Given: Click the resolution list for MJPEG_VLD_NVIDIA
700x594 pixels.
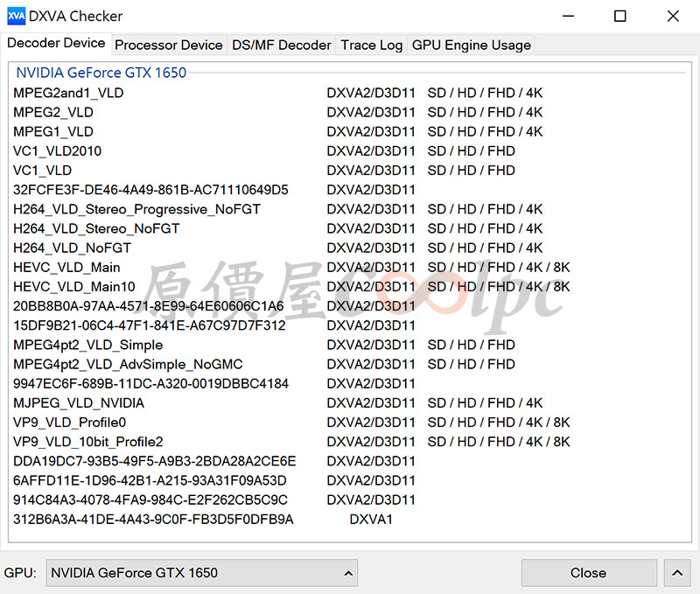Looking at the screenshot, I should (485, 403).
